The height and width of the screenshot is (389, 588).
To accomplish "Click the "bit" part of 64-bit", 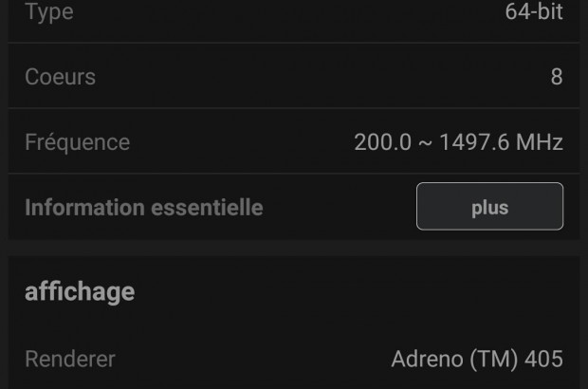I will coord(548,12).
